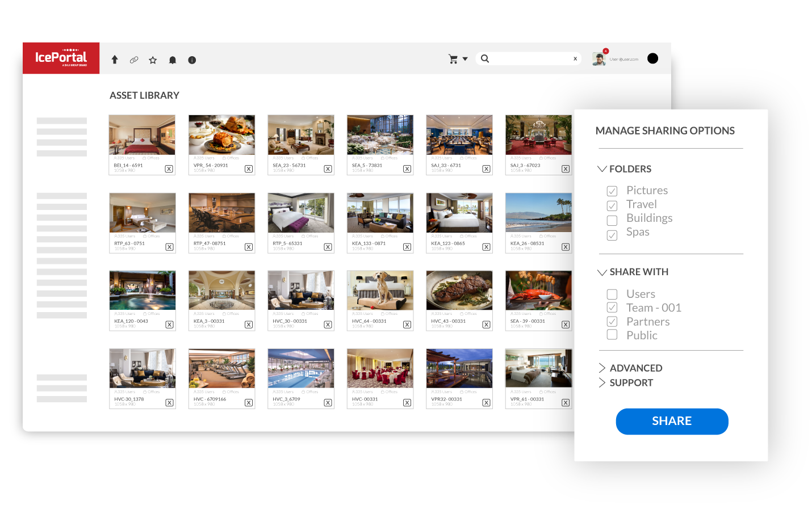Click into the search input field
Viewport: 812px width, 505px height.
[x=530, y=58]
